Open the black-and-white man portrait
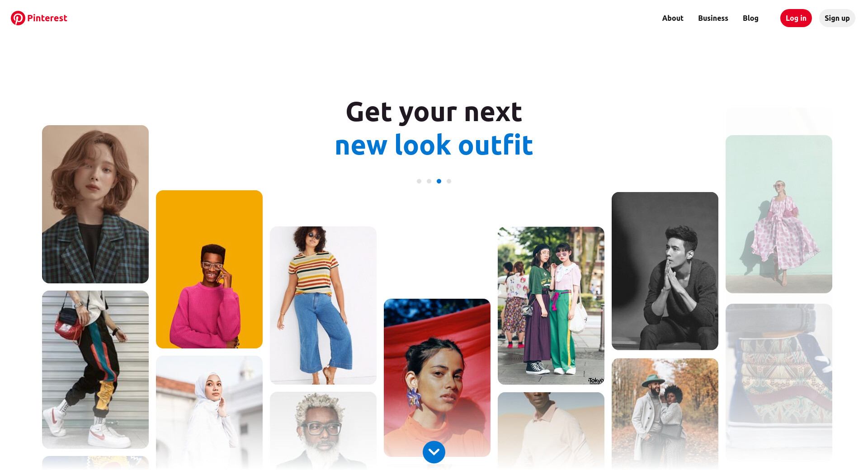 click(x=665, y=271)
